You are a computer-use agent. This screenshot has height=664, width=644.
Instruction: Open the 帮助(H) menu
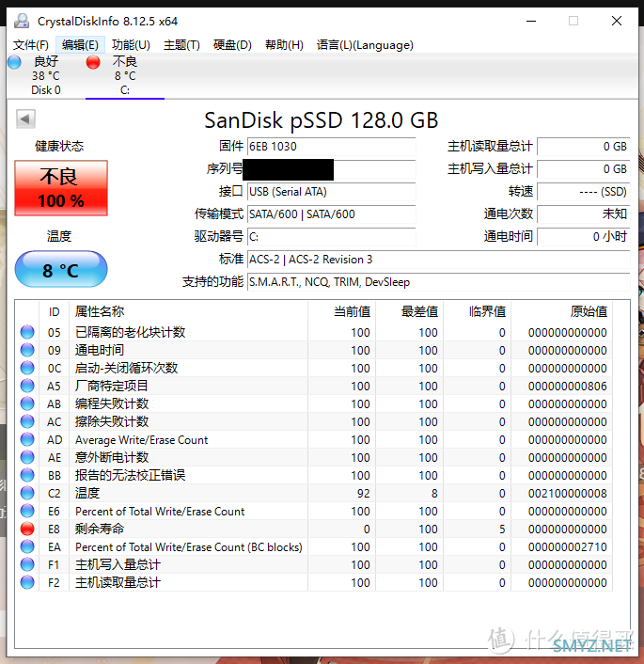284,44
